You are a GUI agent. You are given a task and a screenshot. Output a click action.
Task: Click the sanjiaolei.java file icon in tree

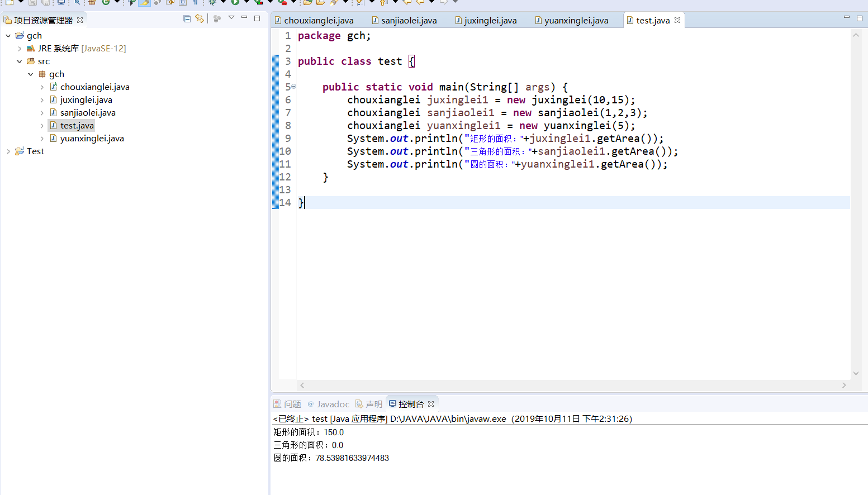click(54, 112)
